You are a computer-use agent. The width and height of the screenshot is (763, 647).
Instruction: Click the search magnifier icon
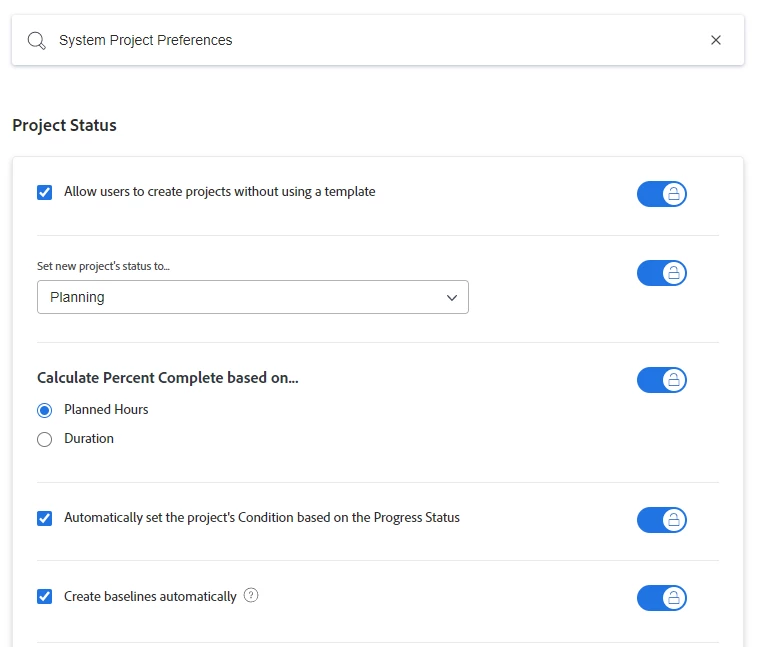click(37, 41)
